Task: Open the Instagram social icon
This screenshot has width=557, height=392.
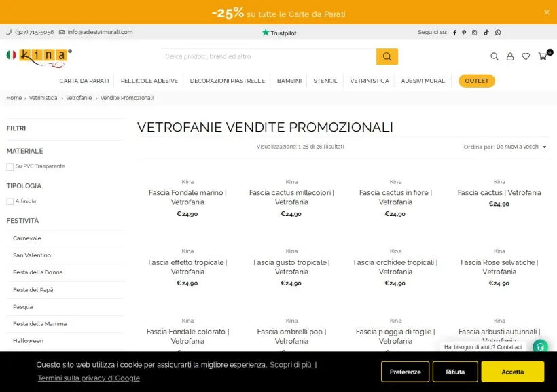Action: pyautogui.click(x=474, y=33)
